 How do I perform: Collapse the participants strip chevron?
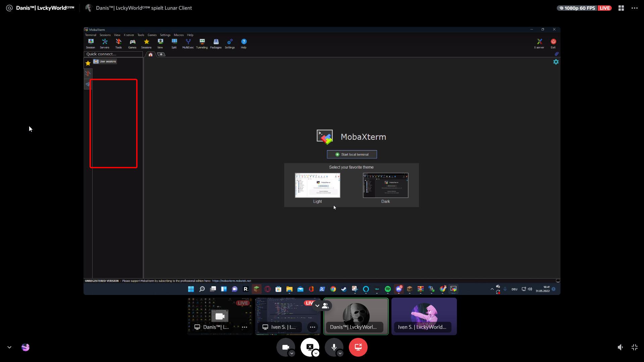(x=317, y=306)
